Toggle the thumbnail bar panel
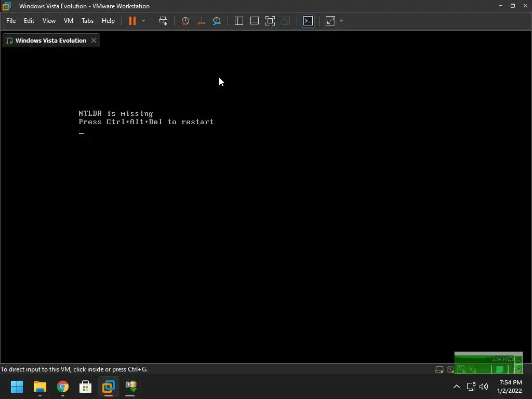 (x=255, y=21)
